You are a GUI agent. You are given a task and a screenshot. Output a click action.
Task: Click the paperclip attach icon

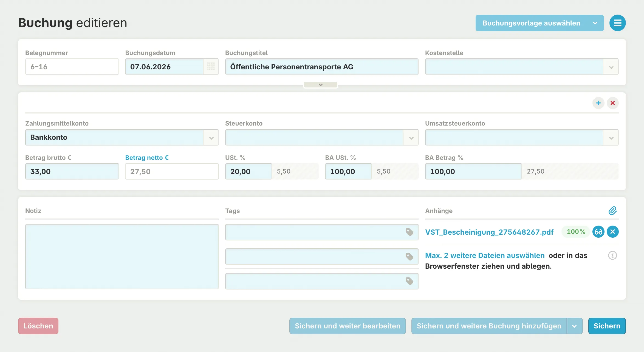tap(612, 211)
